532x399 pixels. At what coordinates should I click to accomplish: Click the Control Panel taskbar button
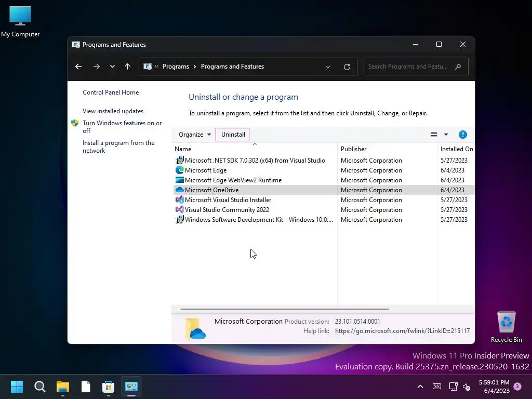coord(131,387)
